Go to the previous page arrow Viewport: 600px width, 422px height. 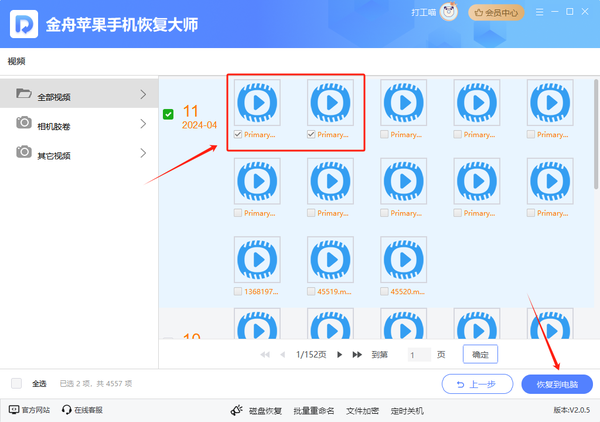click(x=283, y=355)
